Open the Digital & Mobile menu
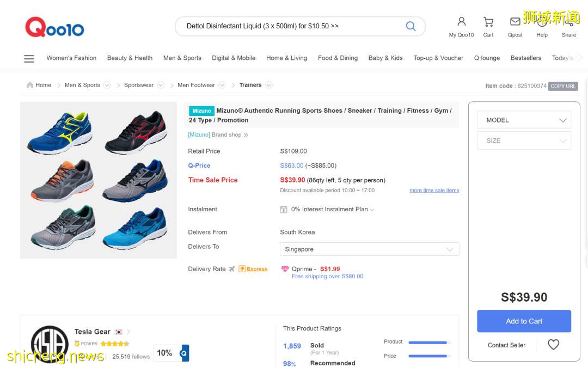The width and height of the screenshot is (588, 367). (x=234, y=58)
